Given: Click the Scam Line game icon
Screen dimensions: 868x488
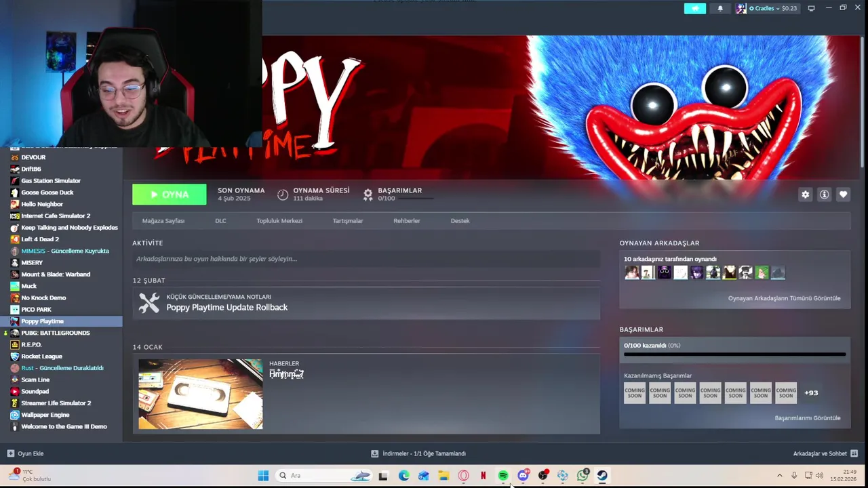Looking at the screenshot, I should (x=15, y=380).
